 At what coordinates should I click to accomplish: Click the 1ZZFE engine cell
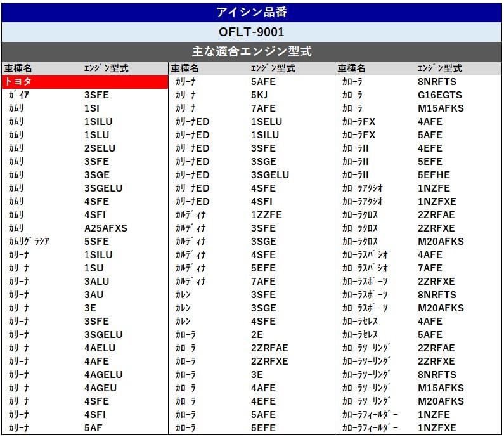[x=266, y=215]
